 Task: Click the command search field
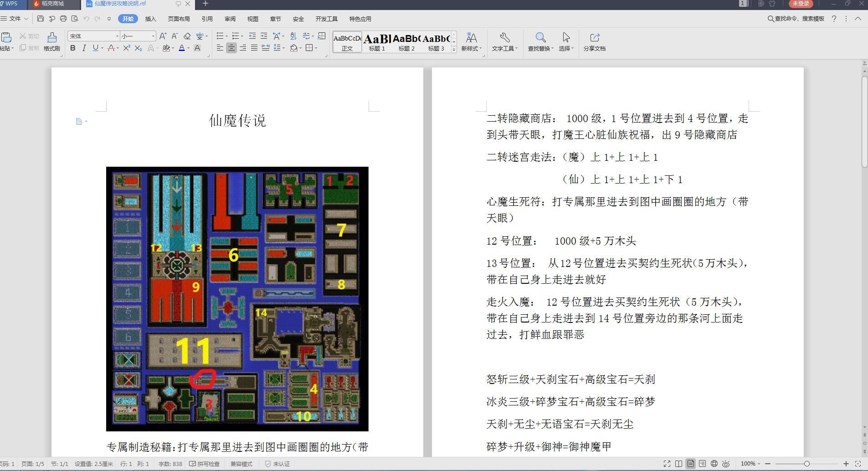[x=796, y=19]
